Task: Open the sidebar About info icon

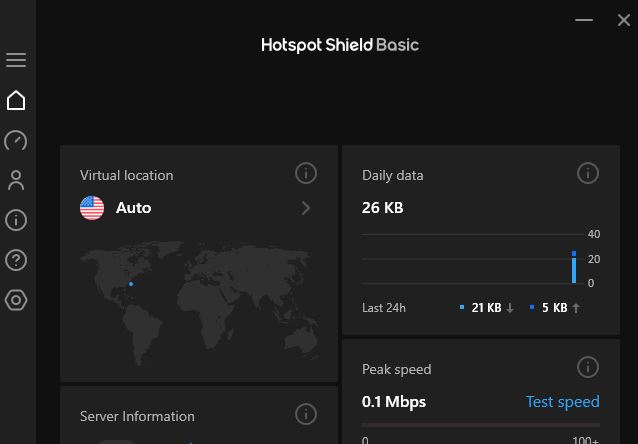Action: [16, 220]
